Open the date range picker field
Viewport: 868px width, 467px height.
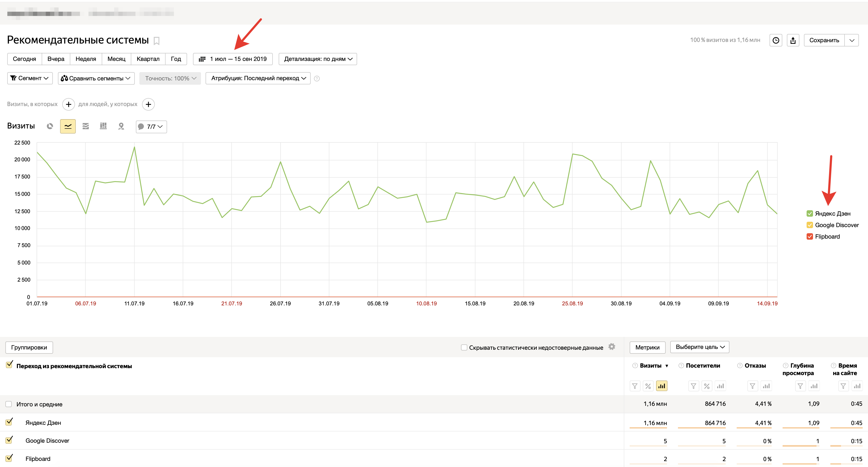tap(233, 59)
